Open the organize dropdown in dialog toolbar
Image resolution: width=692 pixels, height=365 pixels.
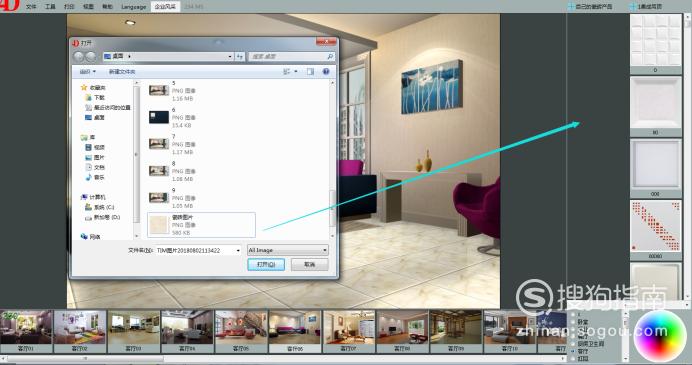(87, 71)
